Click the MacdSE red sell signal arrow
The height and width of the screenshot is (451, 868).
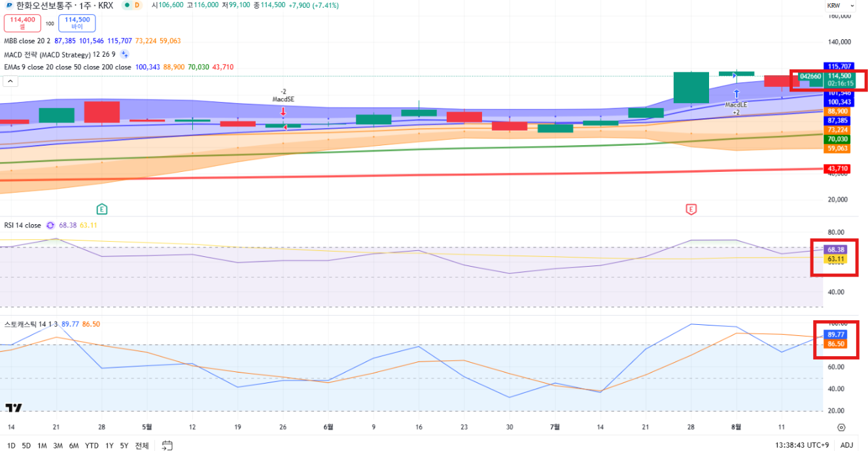coord(283,110)
